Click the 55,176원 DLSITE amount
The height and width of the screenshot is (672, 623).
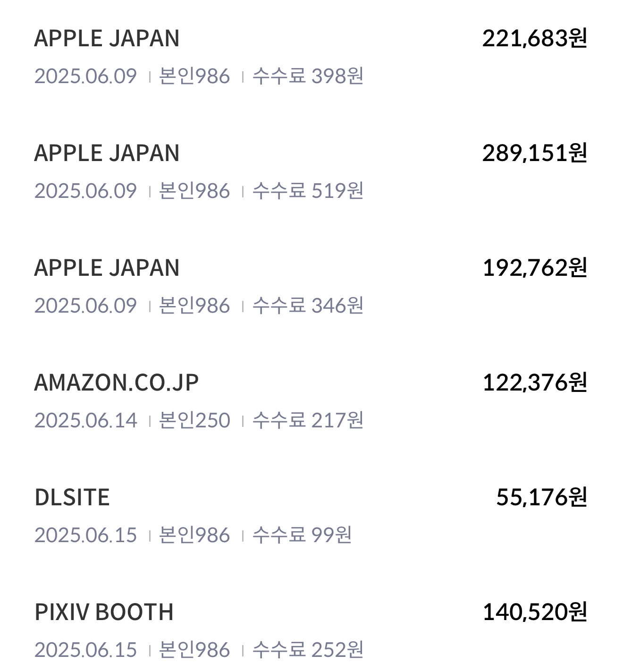[x=542, y=497]
